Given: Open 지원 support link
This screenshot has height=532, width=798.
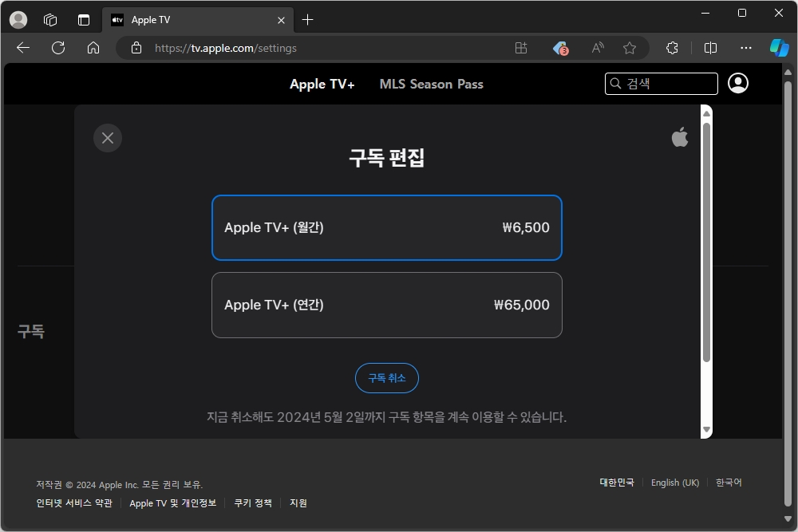Looking at the screenshot, I should pos(298,503).
